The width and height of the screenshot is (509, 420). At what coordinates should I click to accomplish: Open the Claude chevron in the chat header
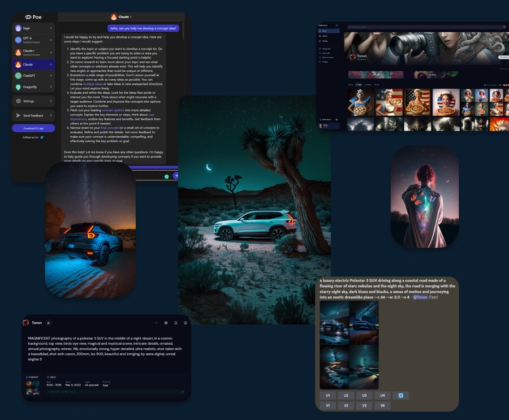[131, 17]
